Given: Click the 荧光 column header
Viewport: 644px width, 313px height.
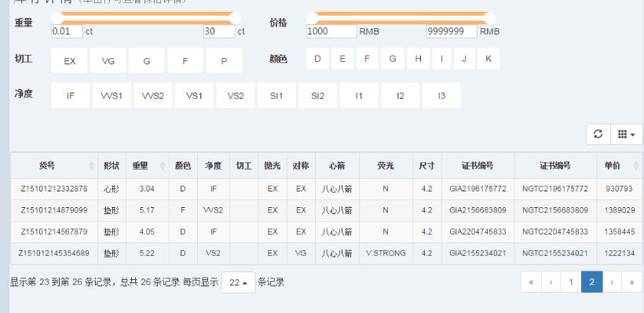Looking at the screenshot, I should coord(386,166).
